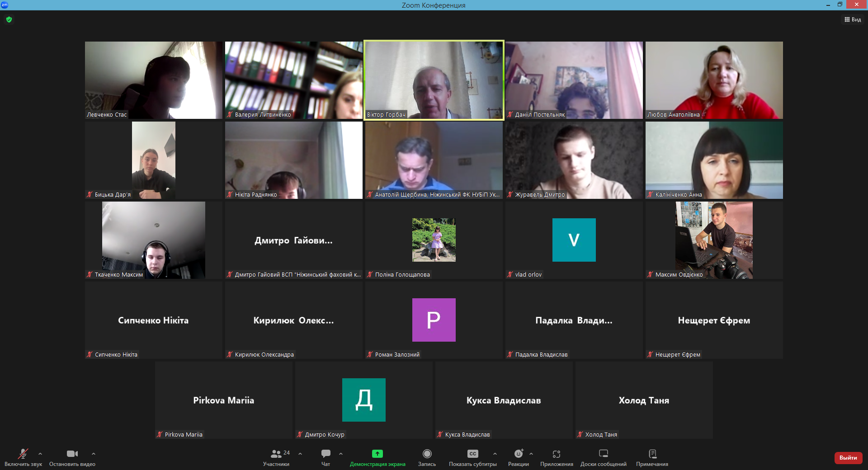Viewport: 868px width, 470px height.
Task: Expand the arrow beside Reactions
Action: coord(531,454)
